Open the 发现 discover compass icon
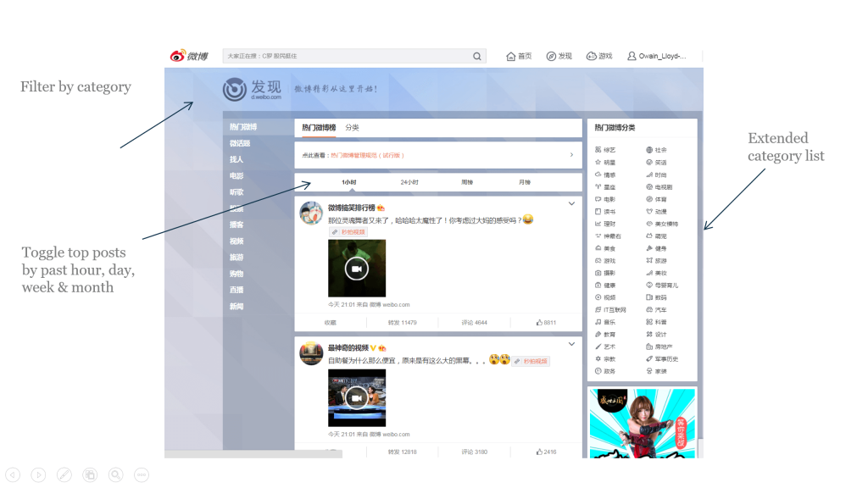The image size is (868, 488). [559, 57]
